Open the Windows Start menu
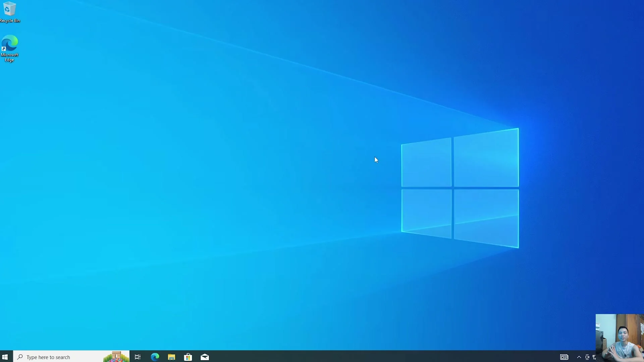 5,357
